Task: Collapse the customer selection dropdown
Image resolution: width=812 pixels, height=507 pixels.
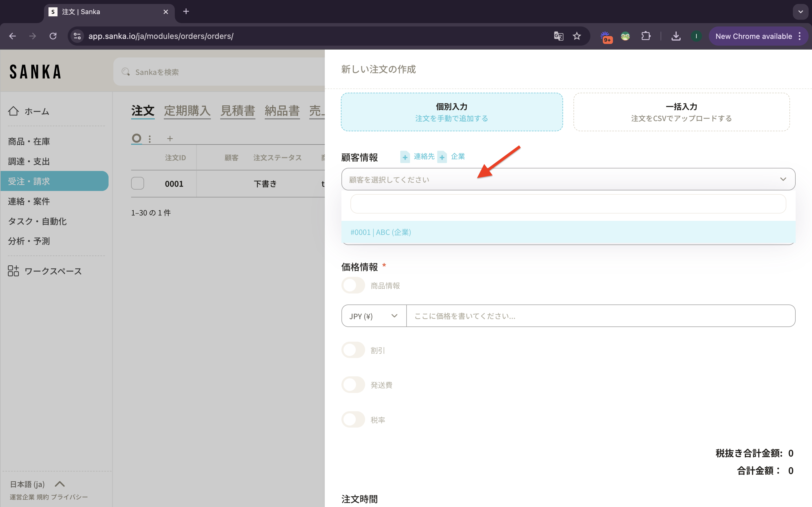Action: click(x=783, y=179)
